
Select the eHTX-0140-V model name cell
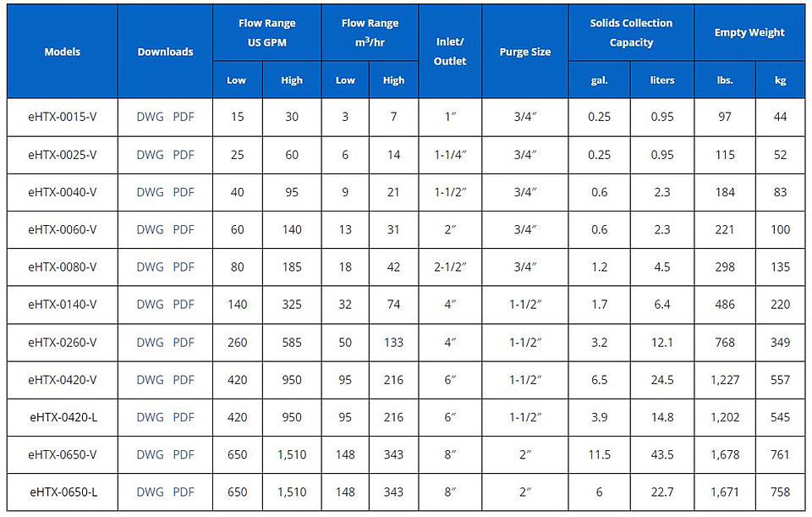(62, 305)
